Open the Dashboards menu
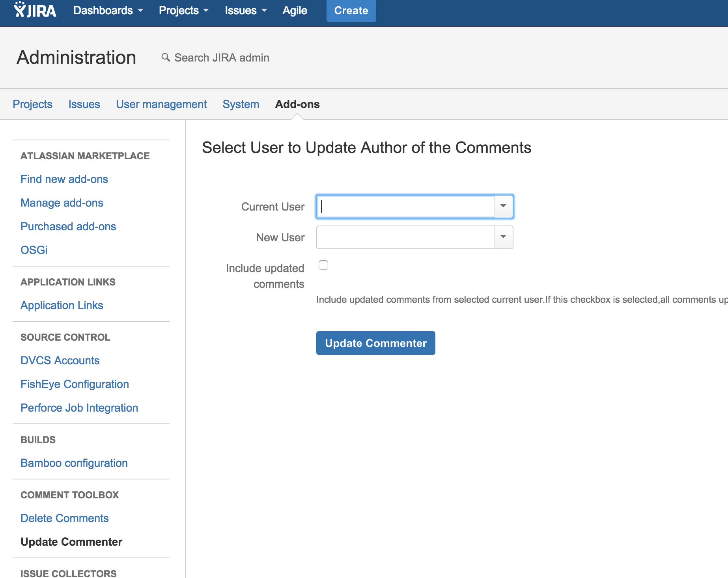 coord(108,10)
